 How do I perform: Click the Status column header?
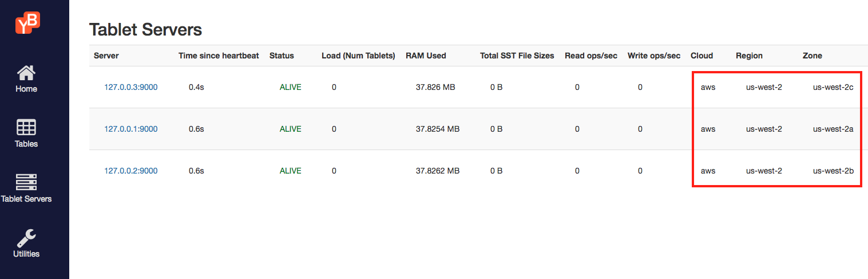282,56
